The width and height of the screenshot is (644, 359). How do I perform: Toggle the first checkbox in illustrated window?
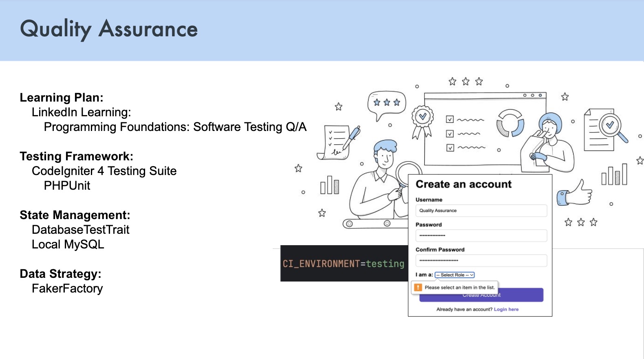point(450,120)
